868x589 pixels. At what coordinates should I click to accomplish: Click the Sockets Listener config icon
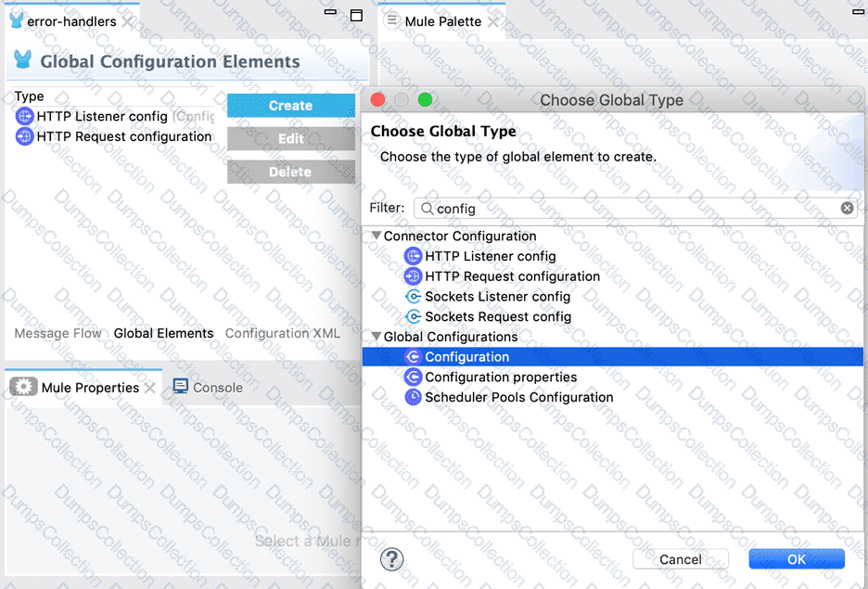pyautogui.click(x=414, y=297)
